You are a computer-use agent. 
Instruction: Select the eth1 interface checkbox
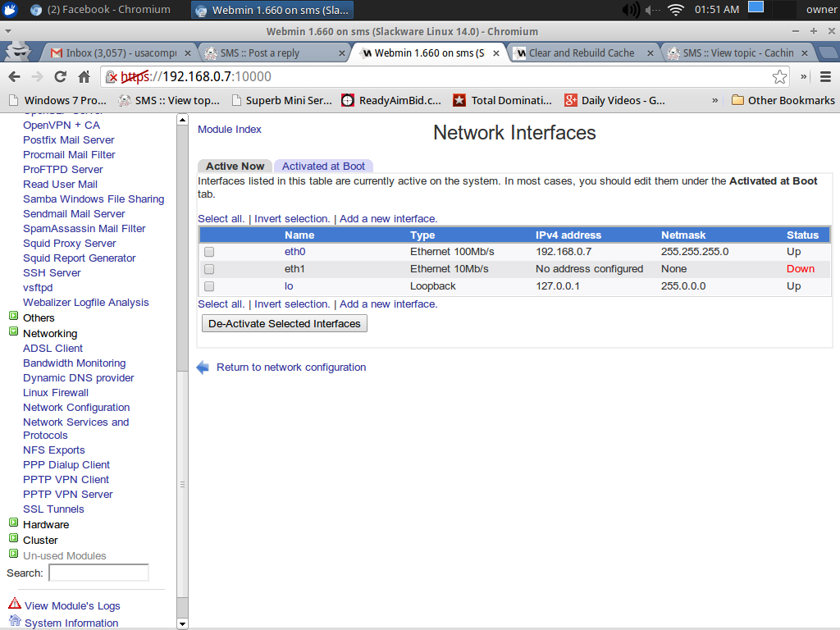(209, 269)
